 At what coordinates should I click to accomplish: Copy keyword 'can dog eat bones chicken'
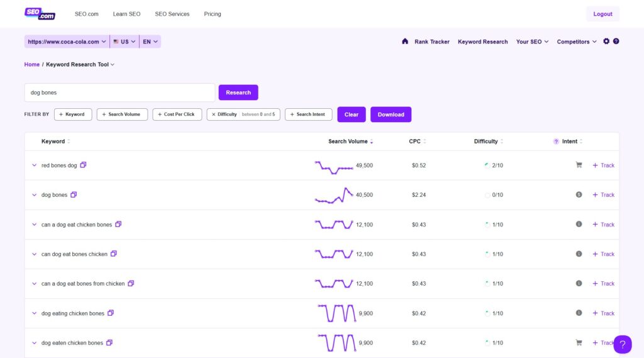click(114, 254)
